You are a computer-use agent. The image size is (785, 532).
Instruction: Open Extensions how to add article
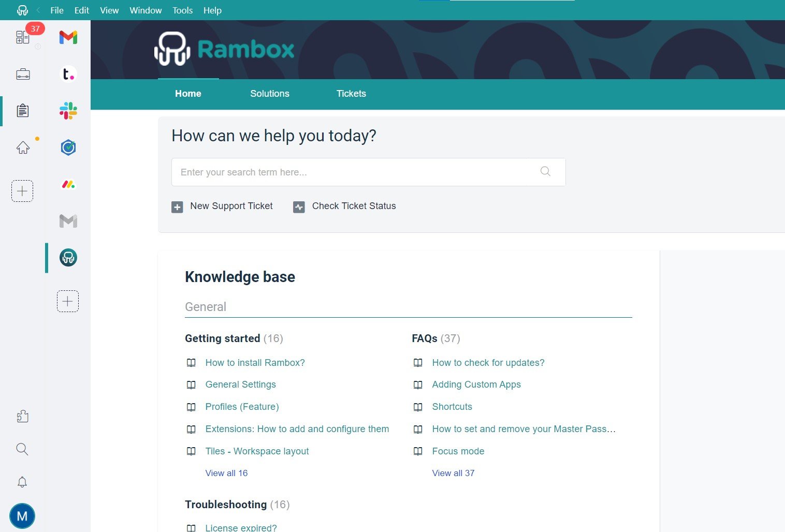[297, 429]
